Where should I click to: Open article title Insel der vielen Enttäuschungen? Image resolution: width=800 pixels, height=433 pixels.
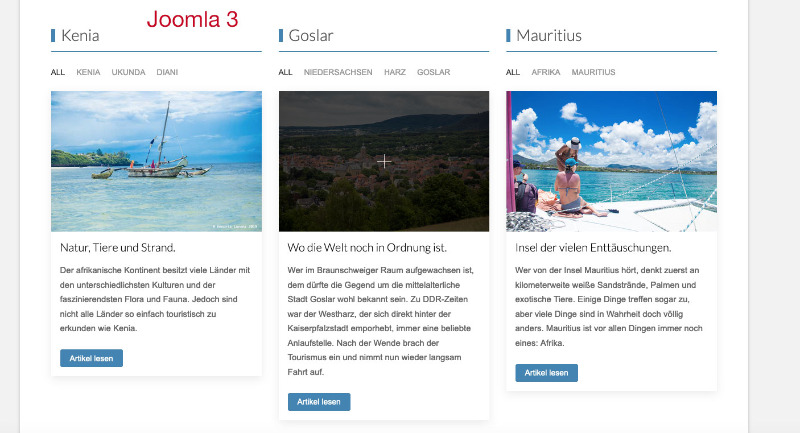(593, 248)
